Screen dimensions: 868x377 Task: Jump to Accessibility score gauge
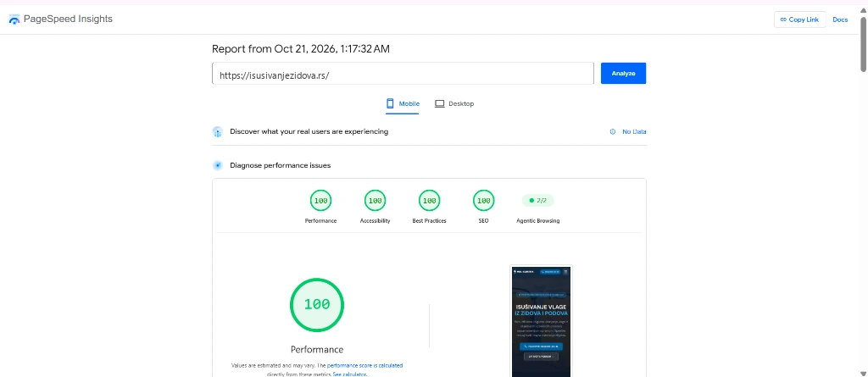pos(375,201)
